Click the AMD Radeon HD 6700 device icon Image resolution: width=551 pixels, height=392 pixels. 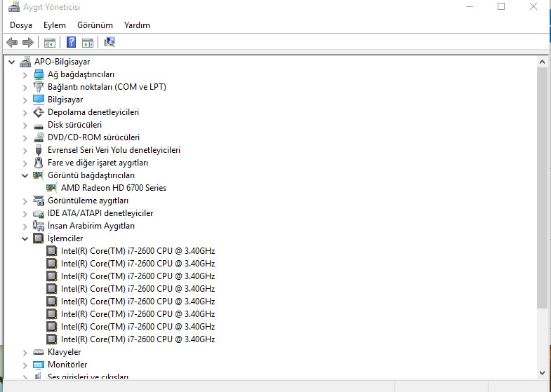pyautogui.click(x=51, y=188)
